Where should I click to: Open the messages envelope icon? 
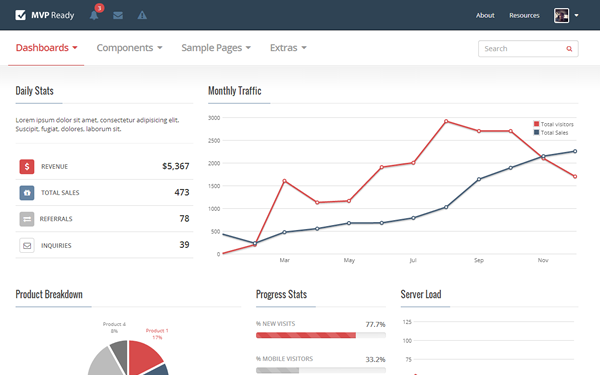coord(118,15)
